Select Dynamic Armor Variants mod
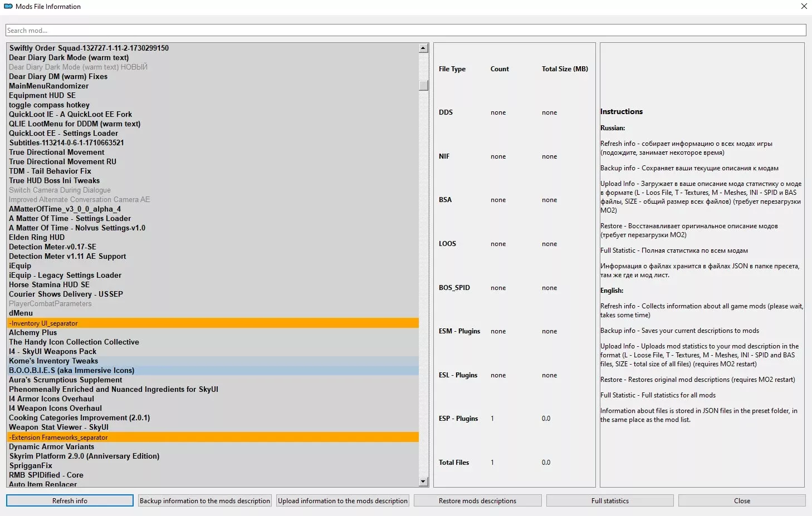812x516 pixels. pos(52,446)
